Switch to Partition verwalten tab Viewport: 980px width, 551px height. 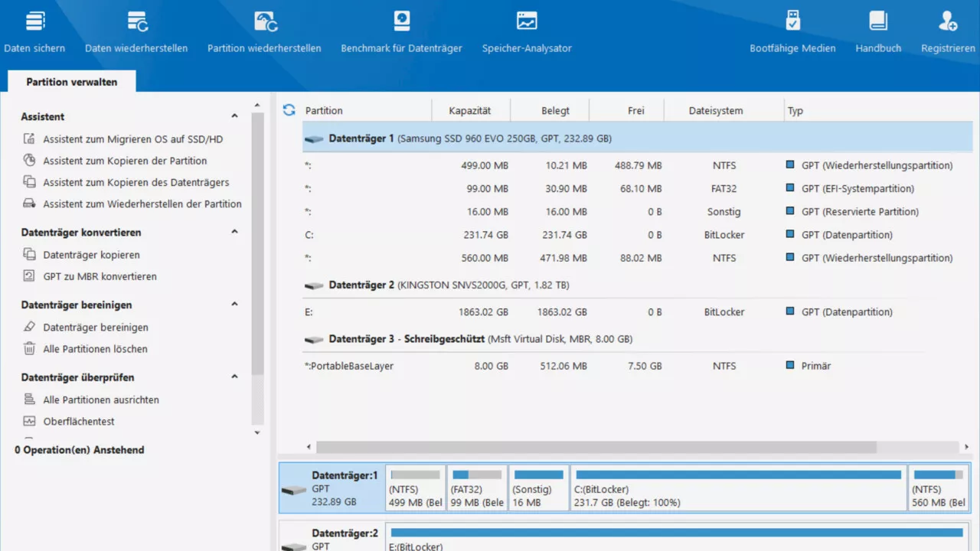[72, 82]
